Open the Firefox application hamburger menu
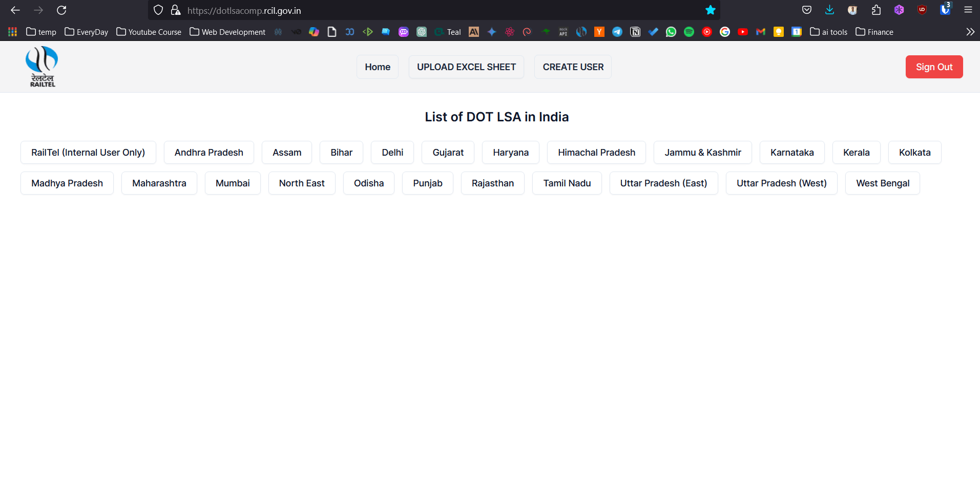Screen dimensions: 980x489 968,10
